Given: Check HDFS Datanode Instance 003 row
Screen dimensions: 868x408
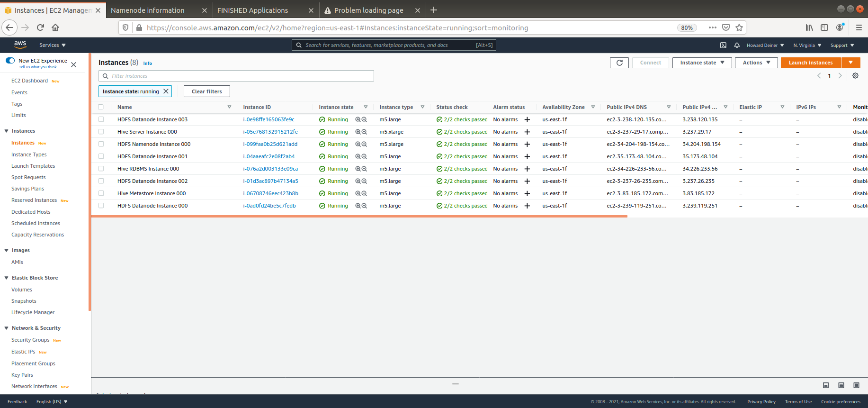Looking at the screenshot, I should click(101, 119).
